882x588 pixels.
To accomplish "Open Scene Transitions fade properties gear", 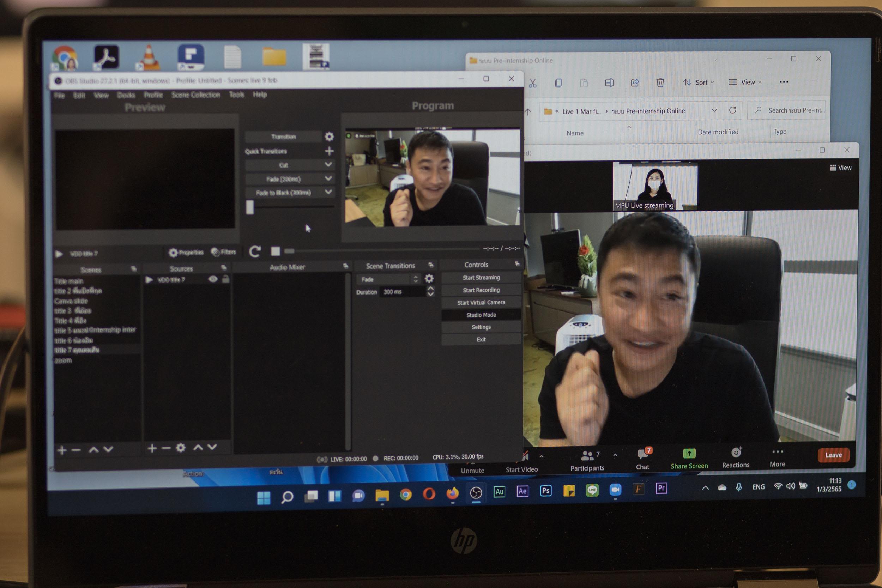I will [x=429, y=279].
